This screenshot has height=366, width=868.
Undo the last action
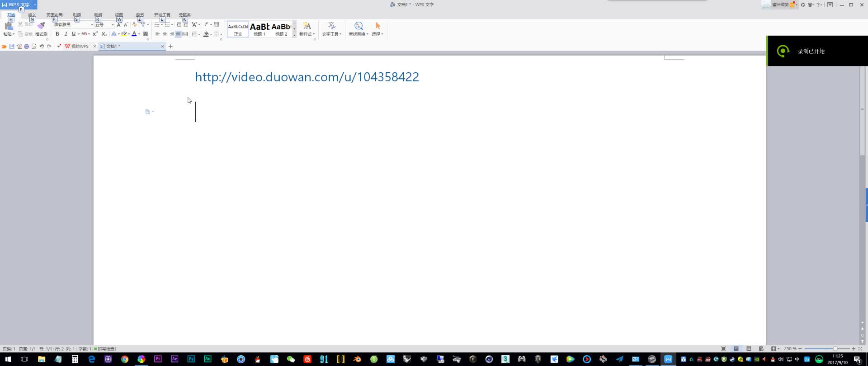coord(42,46)
